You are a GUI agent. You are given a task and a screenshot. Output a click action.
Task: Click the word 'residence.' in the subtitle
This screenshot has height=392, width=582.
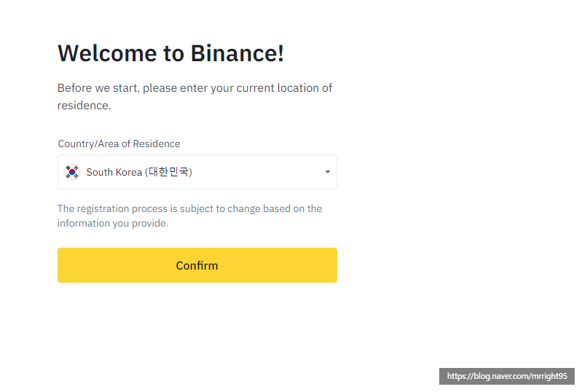[x=84, y=106]
